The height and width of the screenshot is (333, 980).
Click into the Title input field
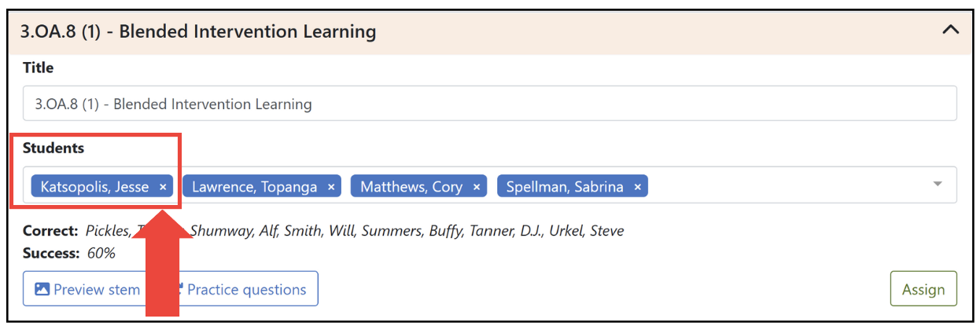point(490,104)
